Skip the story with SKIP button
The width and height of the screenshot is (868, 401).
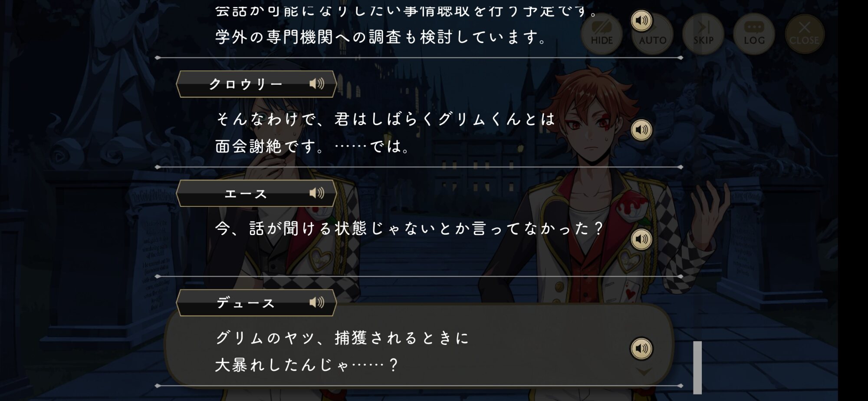pyautogui.click(x=703, y=34)
